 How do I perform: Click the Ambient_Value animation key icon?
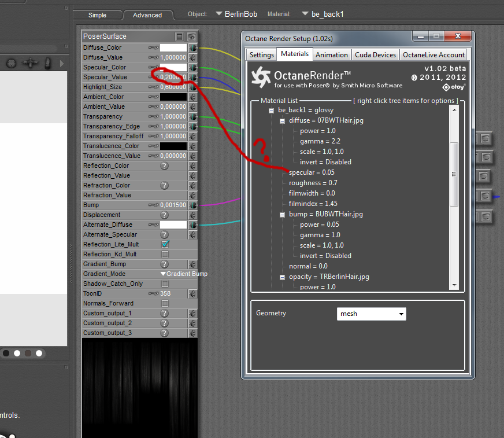click(x=153, y=106)
